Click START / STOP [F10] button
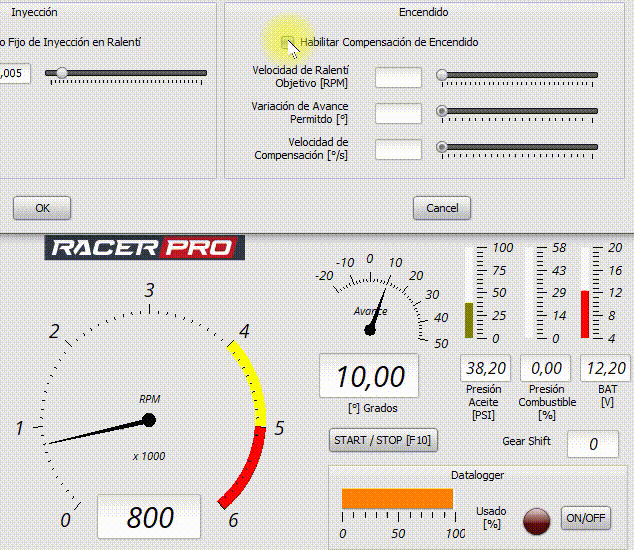Viewport: 634px width, 550px height. pyautogui.click(x=383, y=440)
